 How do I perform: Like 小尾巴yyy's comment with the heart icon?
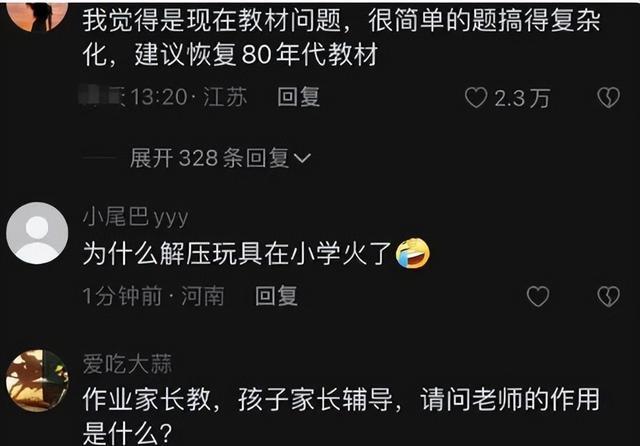point(538,296)
